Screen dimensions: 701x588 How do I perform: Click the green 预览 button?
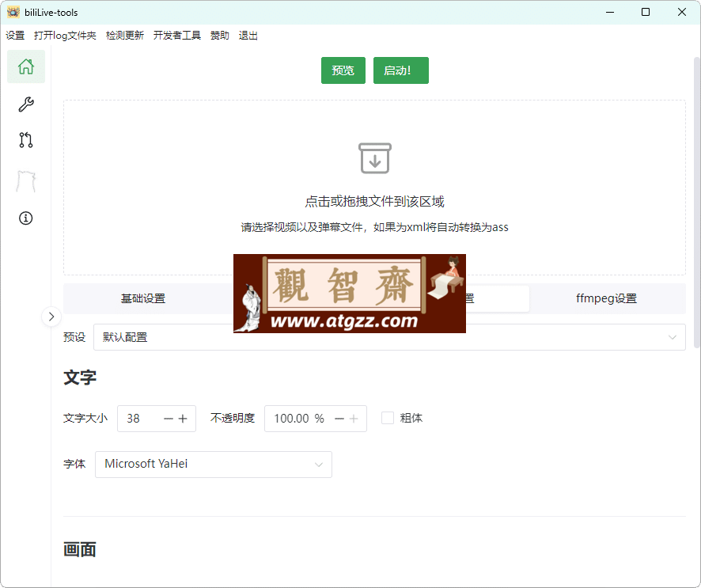pyautogui.click(x=343, y=70)
